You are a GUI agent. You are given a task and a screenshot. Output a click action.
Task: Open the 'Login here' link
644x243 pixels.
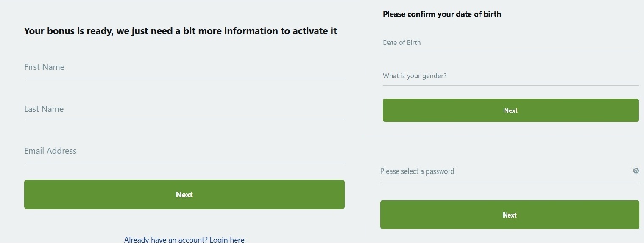(227, 239)
